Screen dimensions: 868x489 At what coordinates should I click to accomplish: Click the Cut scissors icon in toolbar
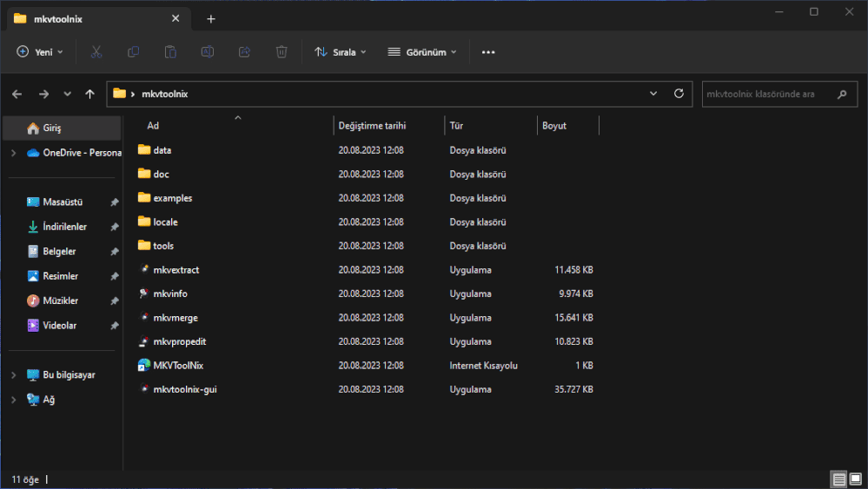(x=96, y=52)
